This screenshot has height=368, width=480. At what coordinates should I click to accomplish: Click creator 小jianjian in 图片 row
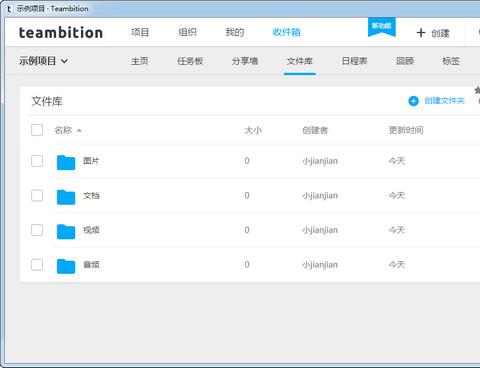point(320,161)
